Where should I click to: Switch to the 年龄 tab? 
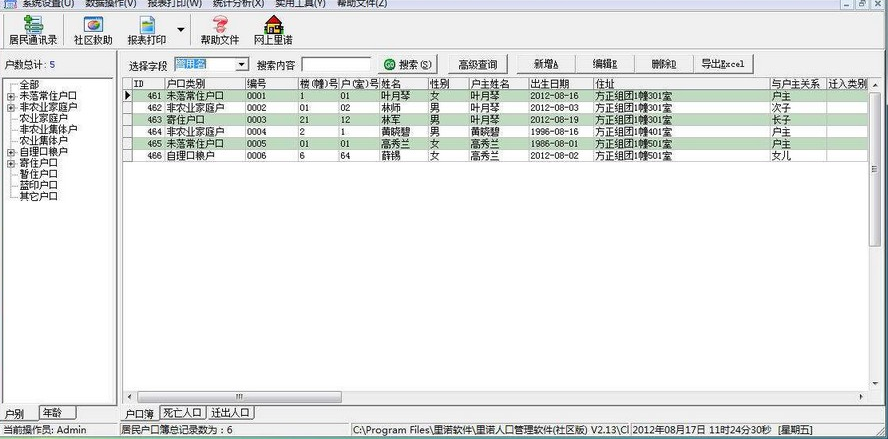pyautogui.click(x=57, y=412)
